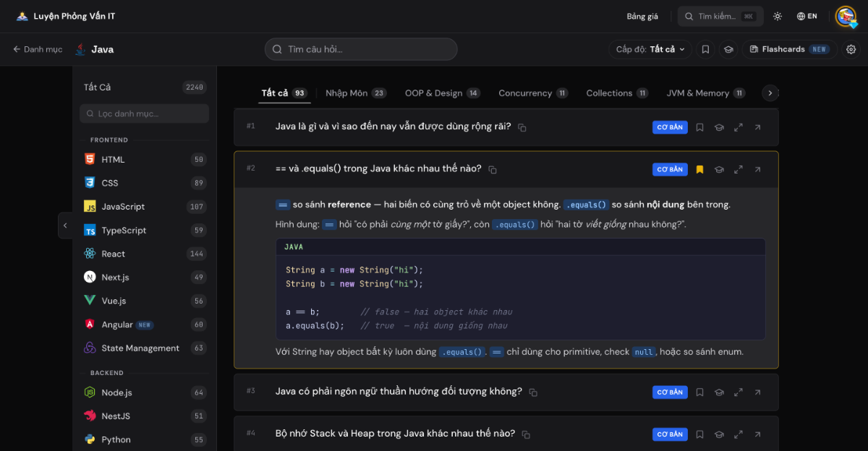868x451 pixels.
Task: Switch to the Collections tab
Action: (617, 93)
